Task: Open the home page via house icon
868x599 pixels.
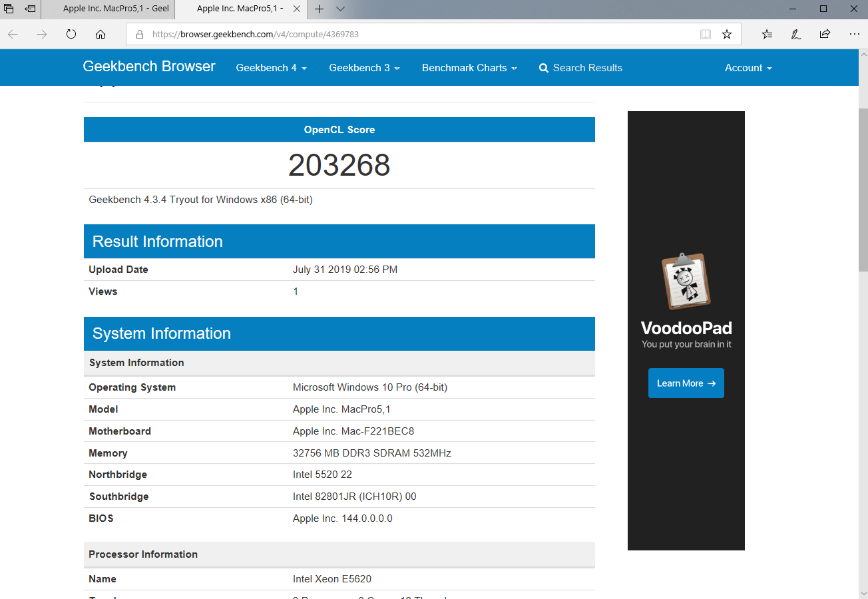Action: point(101,34)
